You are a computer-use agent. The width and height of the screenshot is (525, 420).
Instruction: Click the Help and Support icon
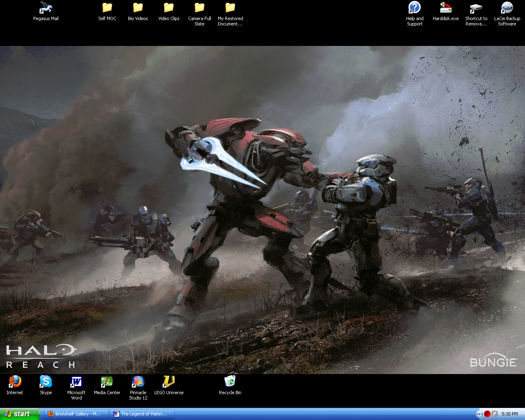(x=415, y=8)
